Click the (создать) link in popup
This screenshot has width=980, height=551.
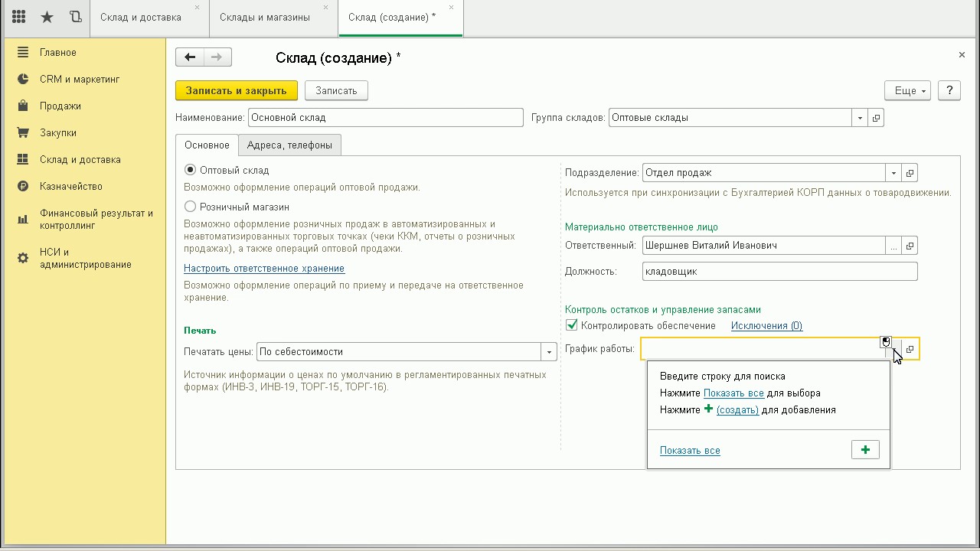[x=737, y=410]
